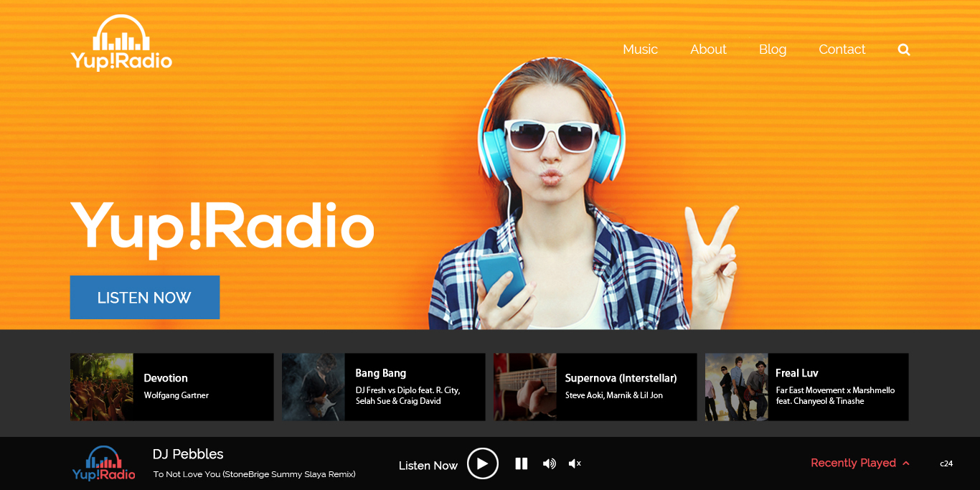The image size is (980, 490).
Task: Open the Music menu
Action: pos(640,50)
